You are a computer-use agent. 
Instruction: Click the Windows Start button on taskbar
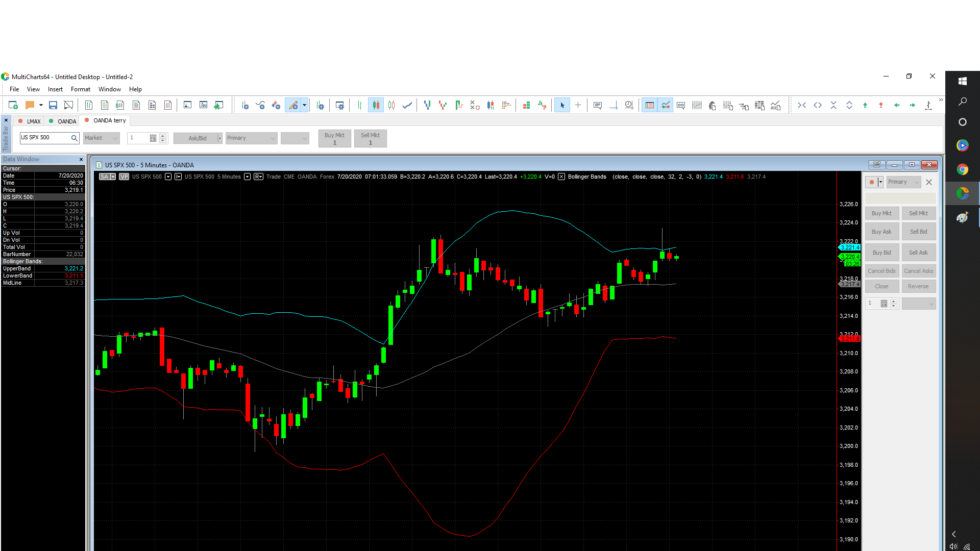coord(962,81)
